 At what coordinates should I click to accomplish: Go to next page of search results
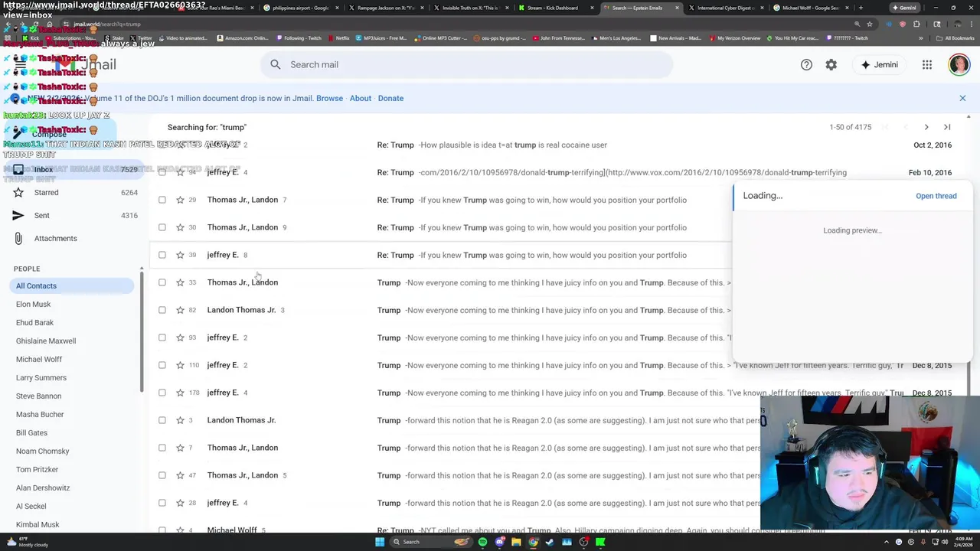926,127
